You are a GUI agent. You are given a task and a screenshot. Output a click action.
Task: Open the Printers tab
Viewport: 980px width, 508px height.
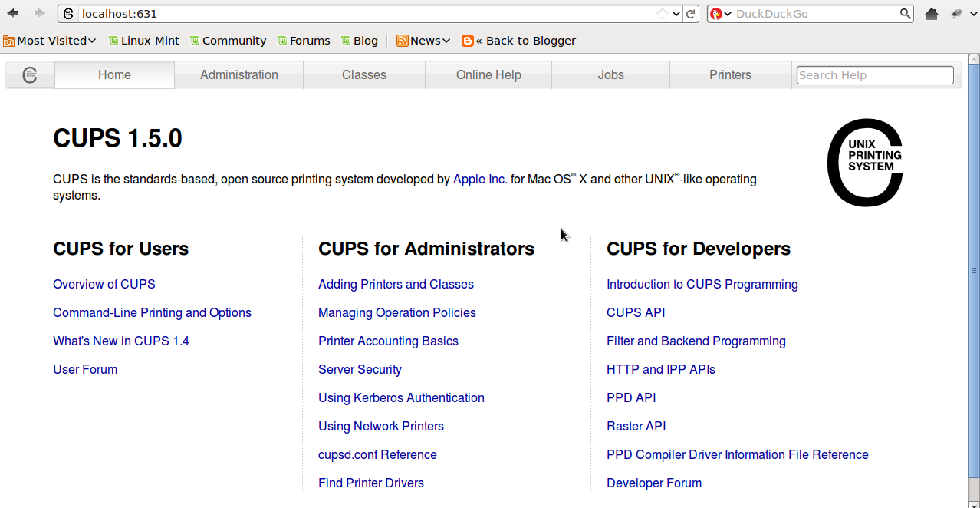pos(730,75)
